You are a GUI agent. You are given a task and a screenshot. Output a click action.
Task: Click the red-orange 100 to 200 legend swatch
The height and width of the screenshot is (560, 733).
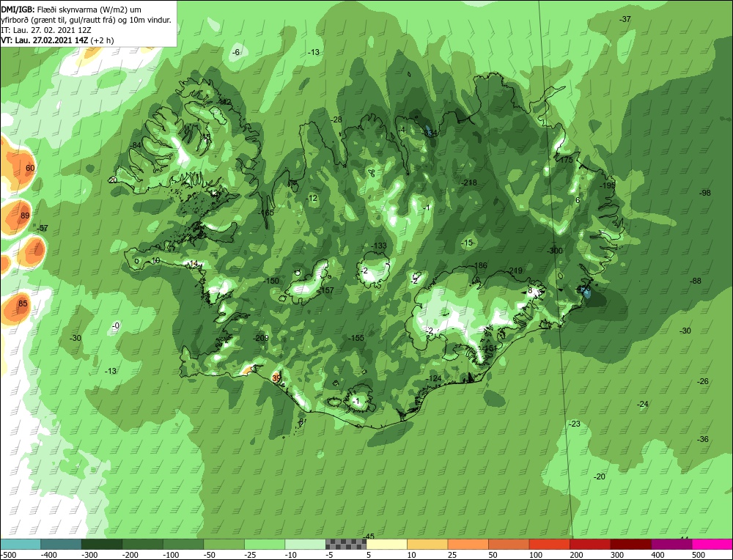click(549, 544)
